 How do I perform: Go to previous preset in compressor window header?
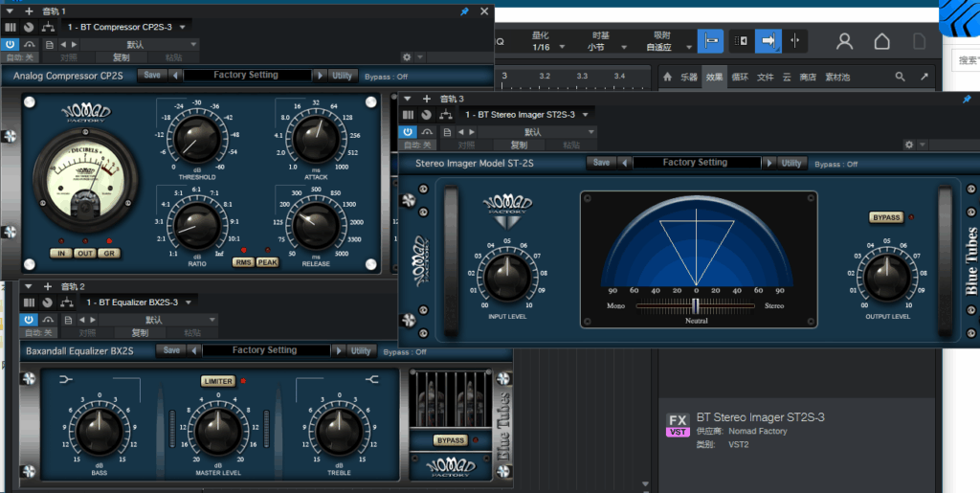pyautogui.click(x=64, y=44)
